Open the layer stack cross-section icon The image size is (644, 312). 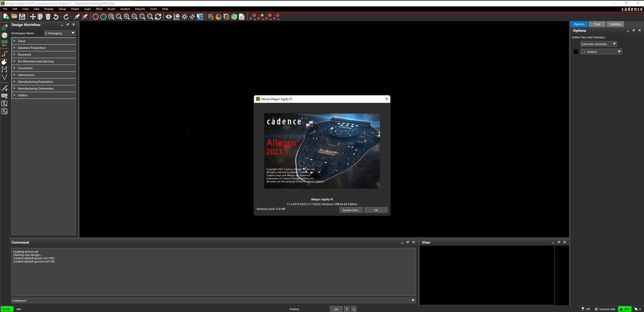point(234,17)
